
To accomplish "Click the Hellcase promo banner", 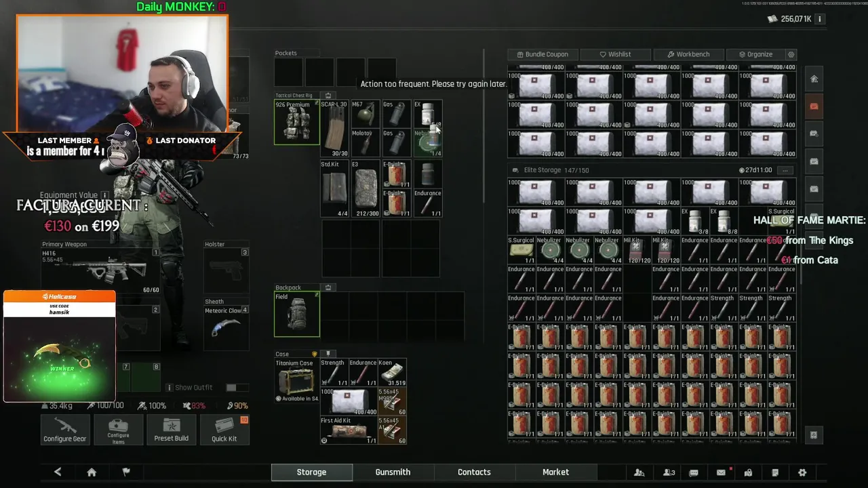I will click(x=60, y=346).
